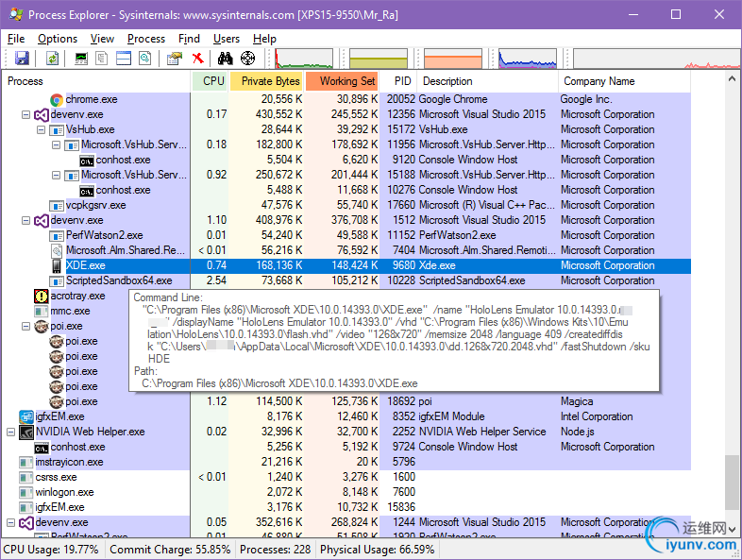Click the Save toolbar icon
Image resolution: width=742 pixels, height=560 pixels.
[22, 59]
